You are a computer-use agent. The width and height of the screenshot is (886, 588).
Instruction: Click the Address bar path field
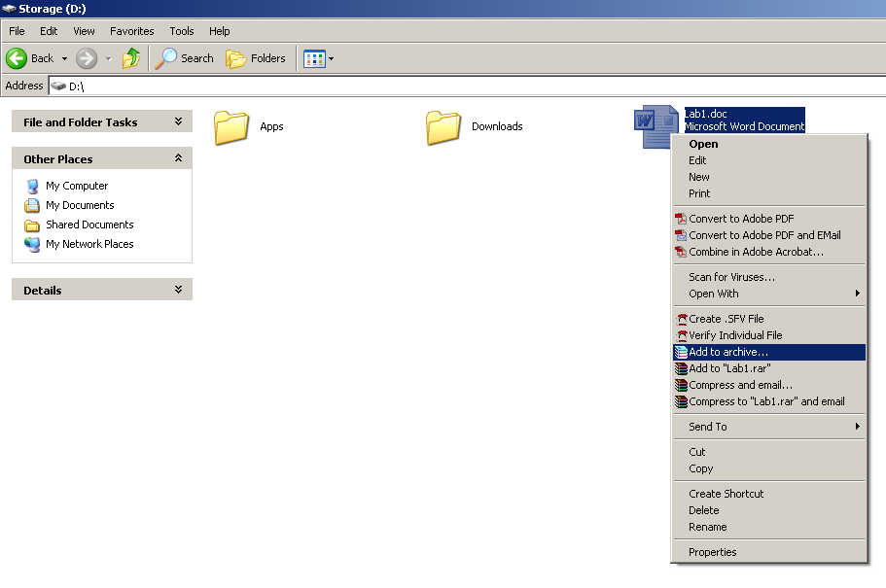click(x=467, y=86)
